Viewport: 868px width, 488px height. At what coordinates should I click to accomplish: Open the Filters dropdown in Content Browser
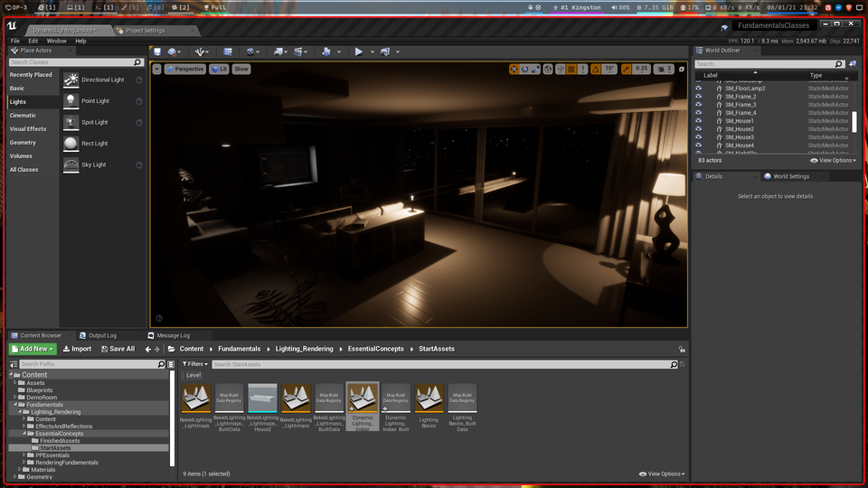pos(194,364)
